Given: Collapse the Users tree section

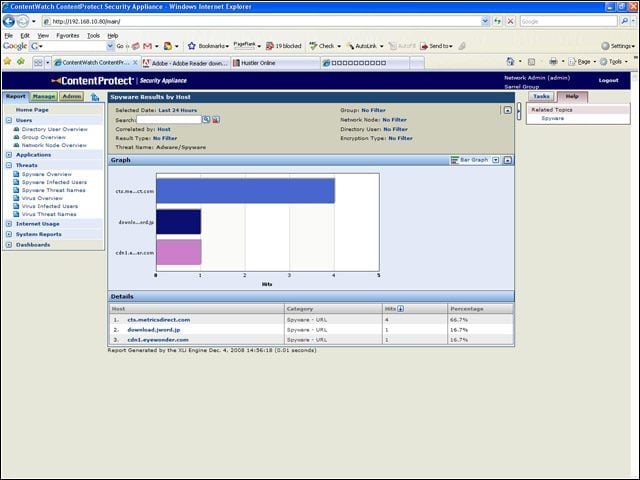Looking at the screenshot, I should pyautogui.click(x=9, y=120).
